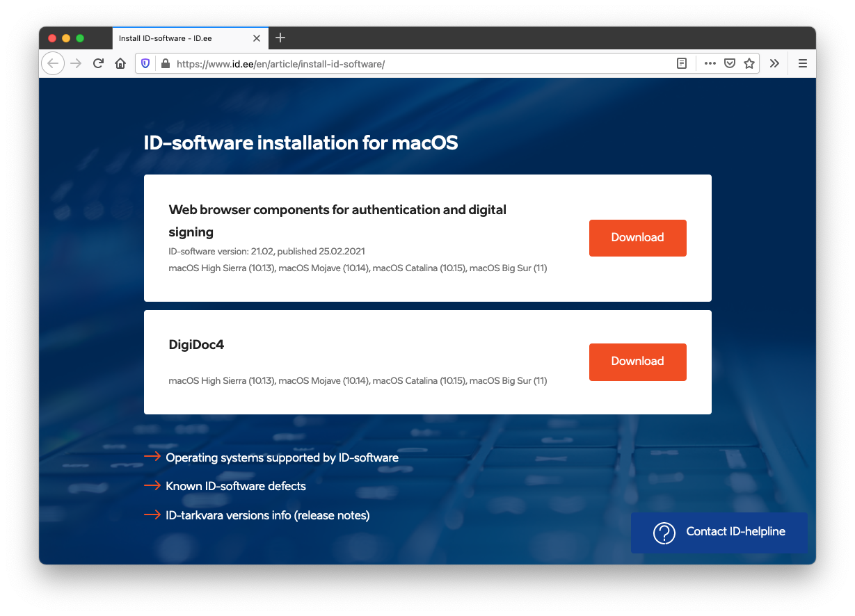
Task: Enable Reader View for this article
Action: tap(681, 63)
